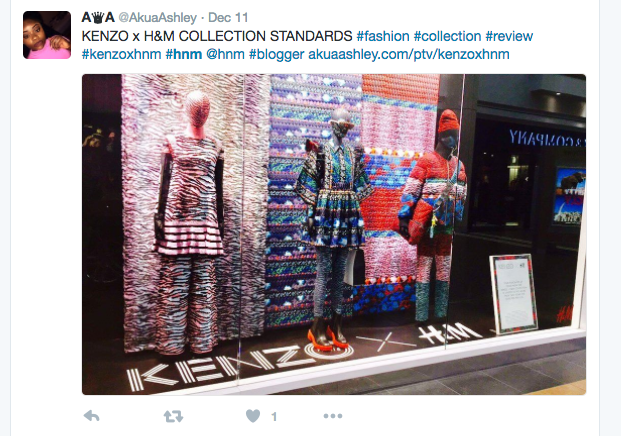Open AkuaAshley's profile avatar
The width and height of the screenshot is (621, 436).
pos(47,35)
